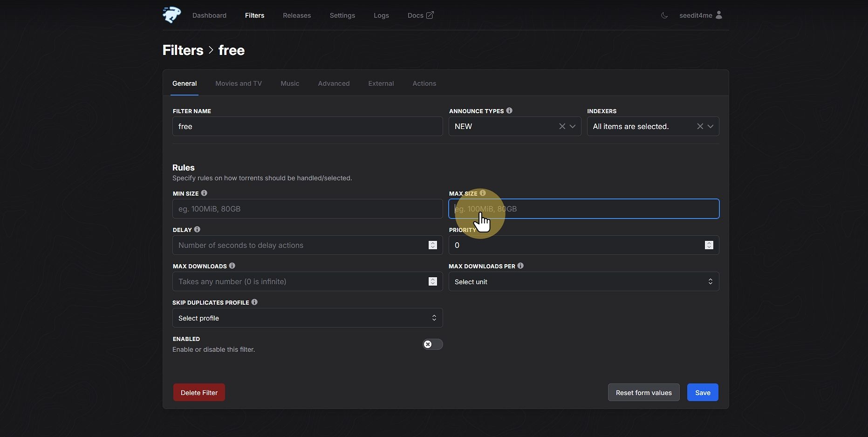Click the Filters breadcrumb heading
The height and width of the screenshot is (437, 868).
coord(183,50)
